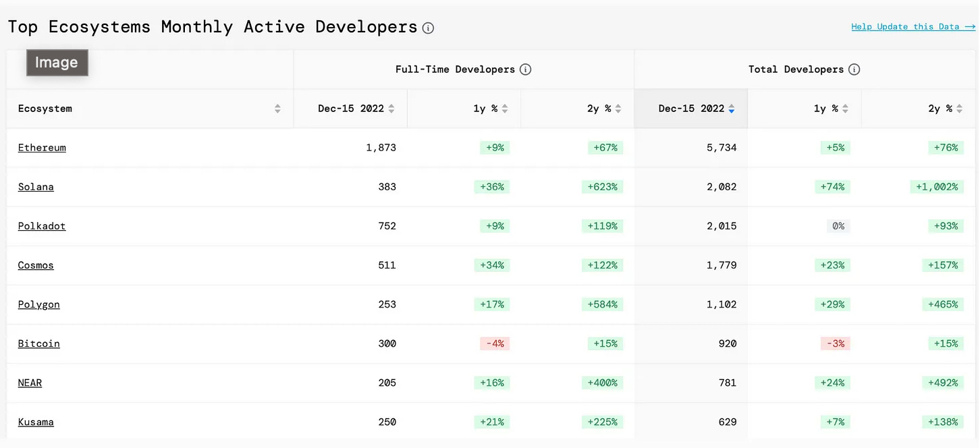Select Polkadot total developers 2,015
The width and height of the screenshot is (980, 448).
[722, 226]
